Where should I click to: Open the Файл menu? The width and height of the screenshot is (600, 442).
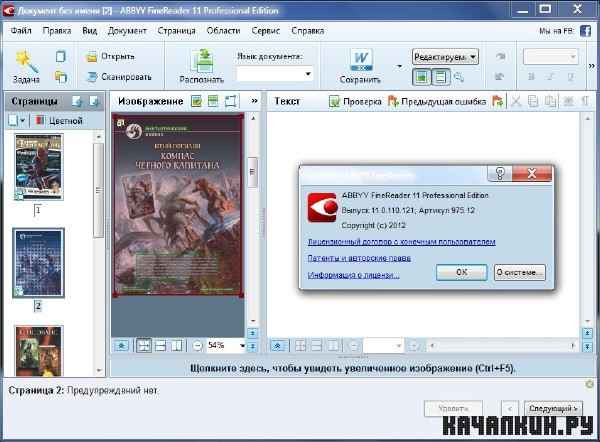point(21,31)
